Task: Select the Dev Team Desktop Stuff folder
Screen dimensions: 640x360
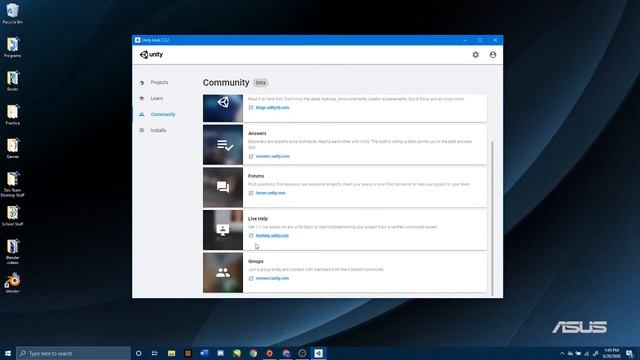Action: point(13,184)
